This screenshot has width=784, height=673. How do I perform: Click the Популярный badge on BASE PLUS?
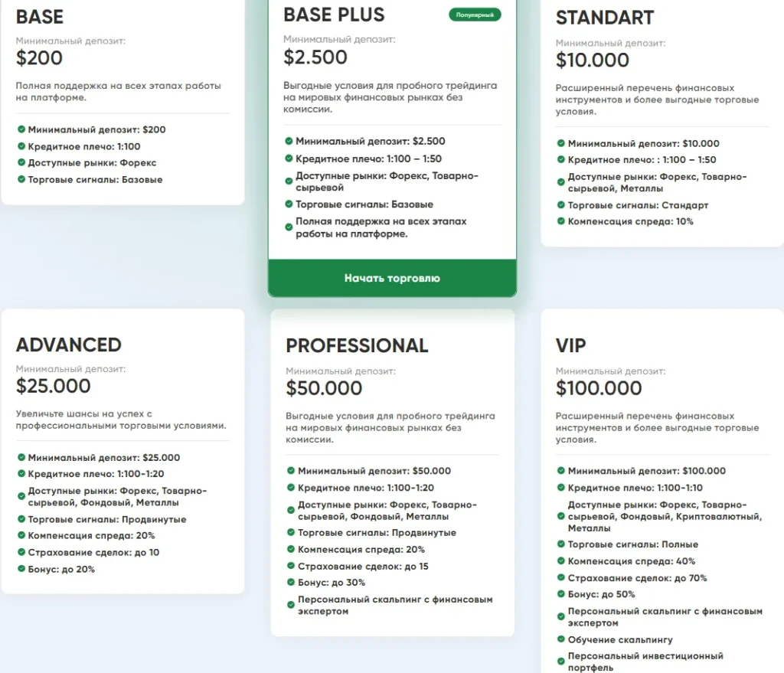click(475, 15)
